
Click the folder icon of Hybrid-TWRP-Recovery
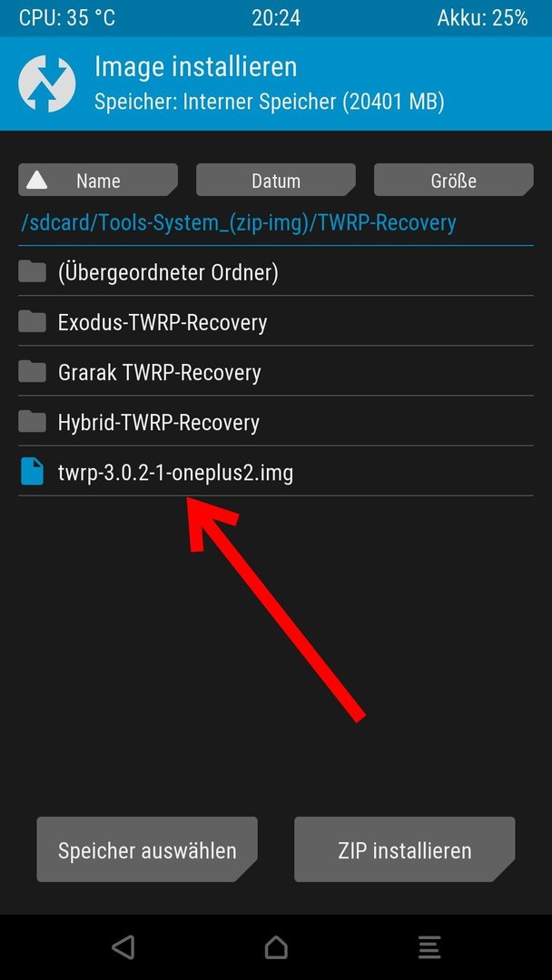pyautogui.click(x=32, y=422)
